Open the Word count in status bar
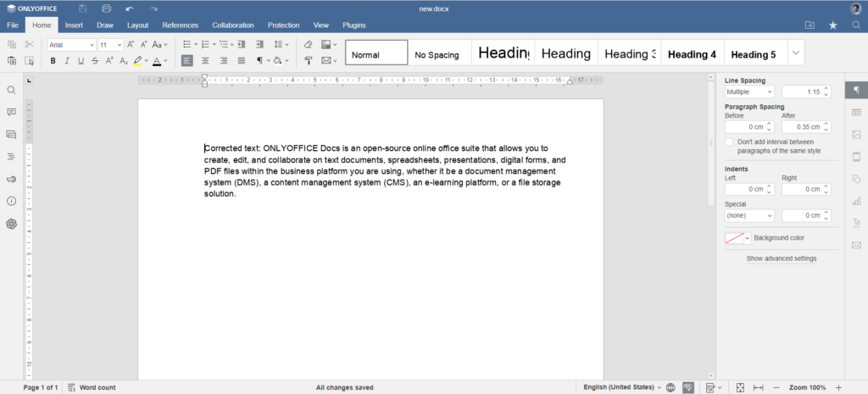Image resolution: width=868 pixels, height=394 pixels. [92, 387]
